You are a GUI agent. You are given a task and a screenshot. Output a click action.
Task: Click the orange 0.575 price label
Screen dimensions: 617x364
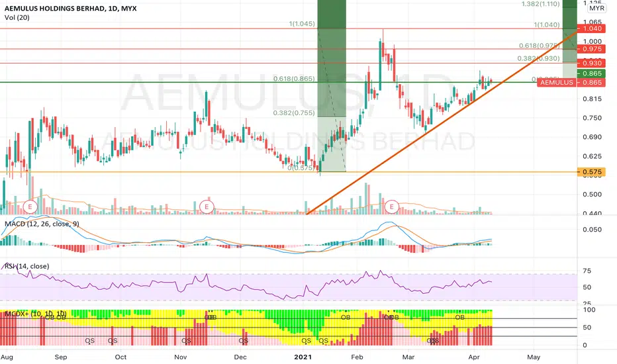[591, 172]
